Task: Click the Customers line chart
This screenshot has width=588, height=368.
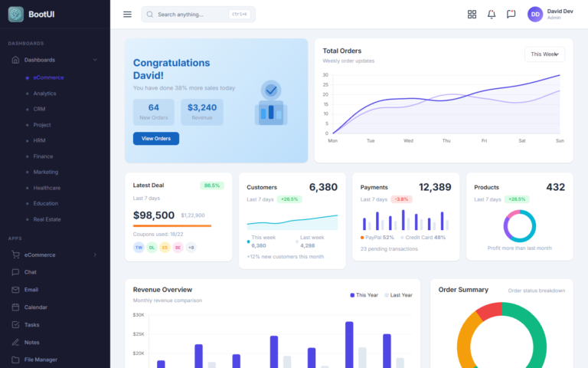Action: 292,222
